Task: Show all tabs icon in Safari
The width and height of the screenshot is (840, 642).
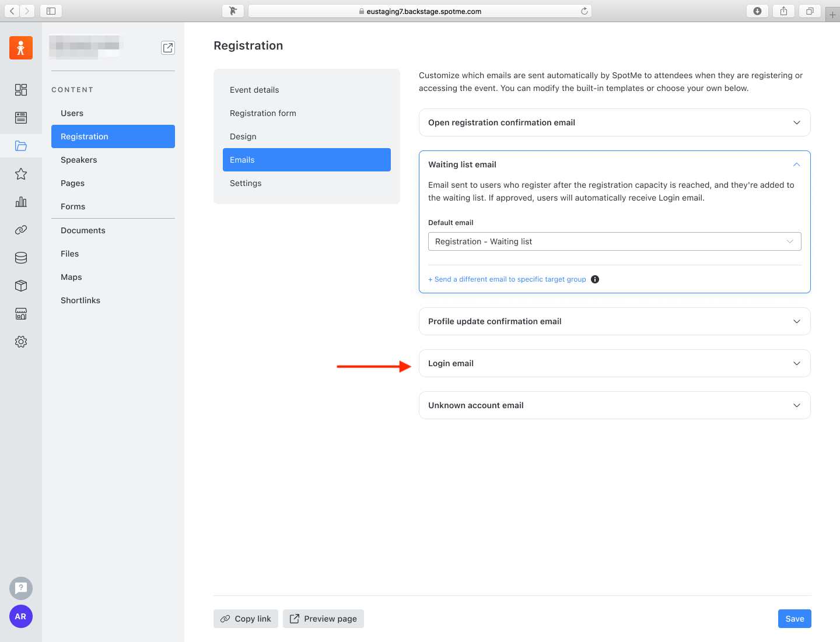Action: (x=810, y=11)
